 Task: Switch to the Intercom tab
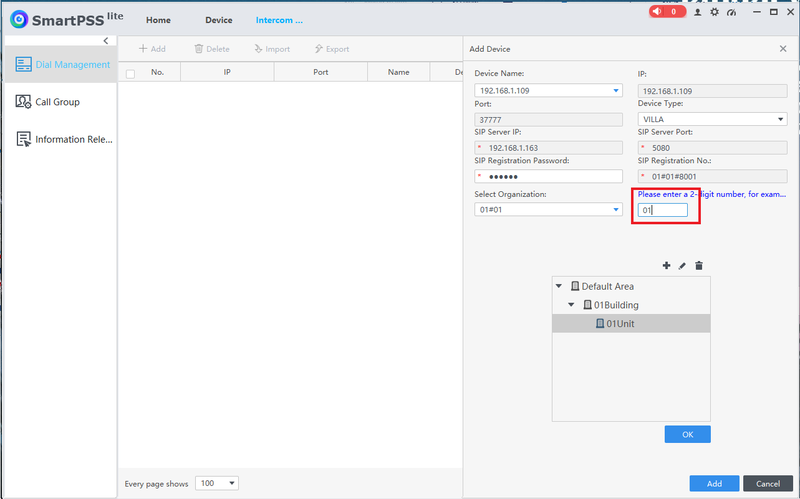[x=279, y=20]
